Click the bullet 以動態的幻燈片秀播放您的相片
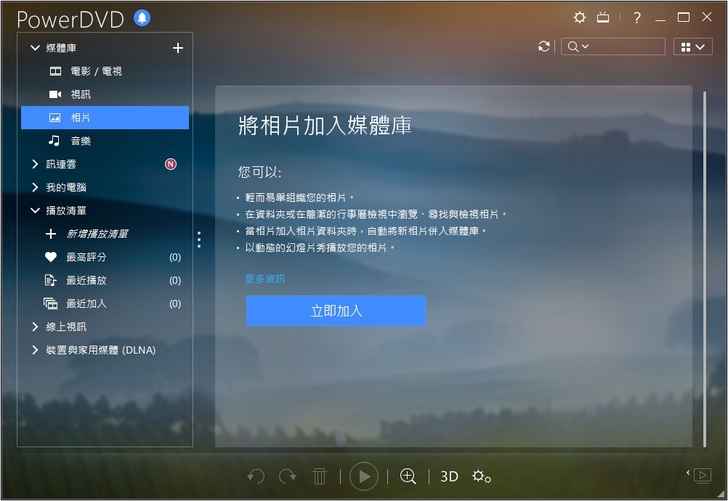This screenshot has width=728, height=501. click(319, 248)
